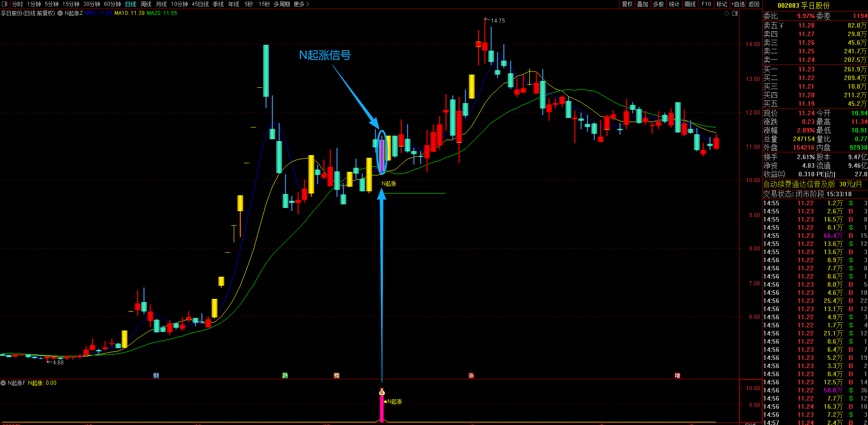Click the 复权 adjustment button
The width and height of the screenshot is (868, 425).
pos(627,4)
